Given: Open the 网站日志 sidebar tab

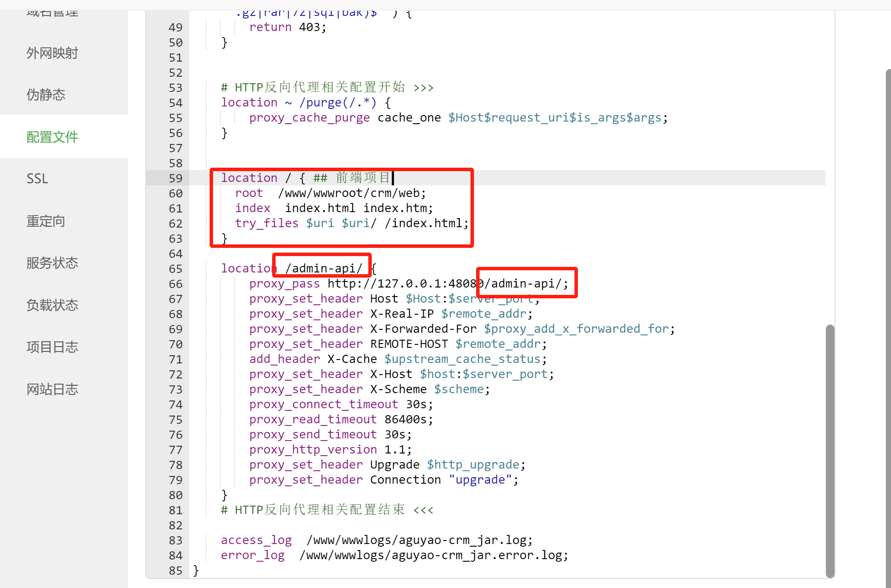Looking at the screenshot, I should [52, 389].
